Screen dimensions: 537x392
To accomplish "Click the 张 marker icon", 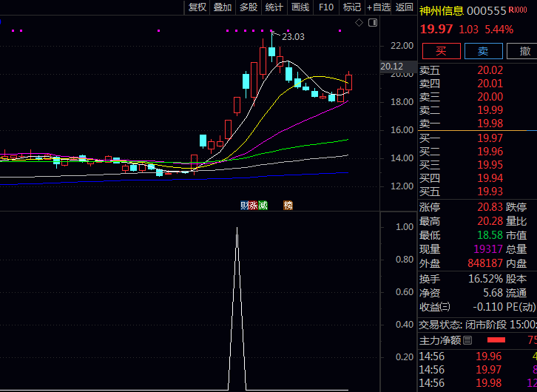I will 254,206.
